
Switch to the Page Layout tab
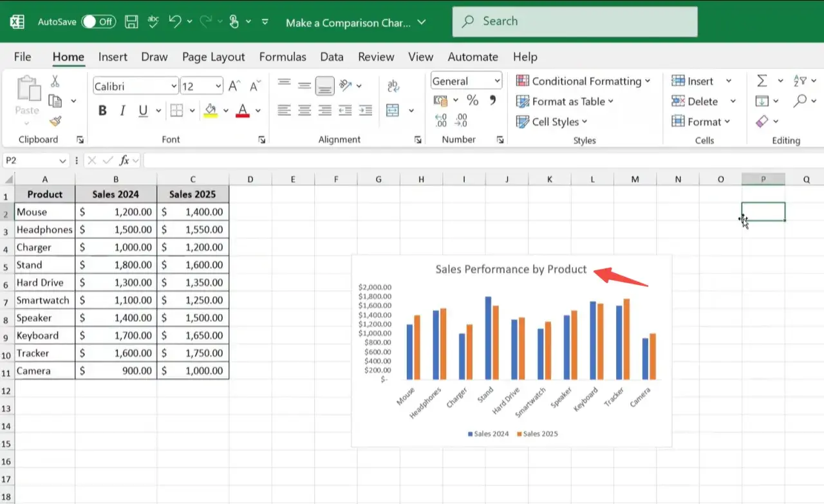tap(213, 57)
